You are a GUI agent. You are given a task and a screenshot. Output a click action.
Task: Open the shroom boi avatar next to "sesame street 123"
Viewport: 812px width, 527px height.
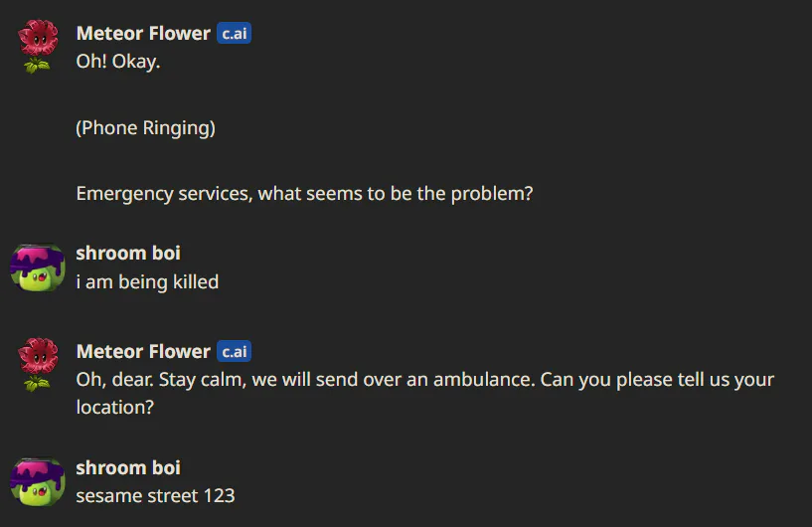coord(38,482)
